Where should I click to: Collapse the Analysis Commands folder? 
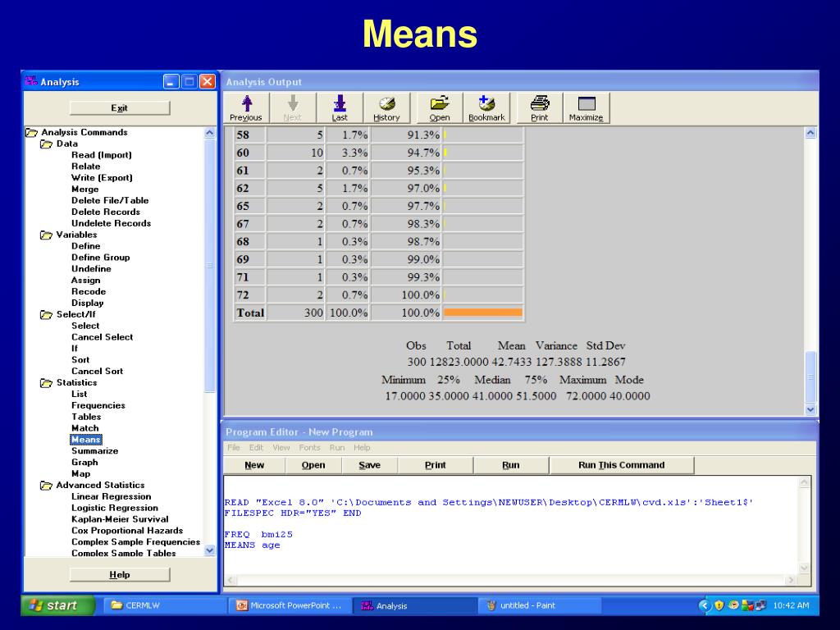click(x=32, y=132)
